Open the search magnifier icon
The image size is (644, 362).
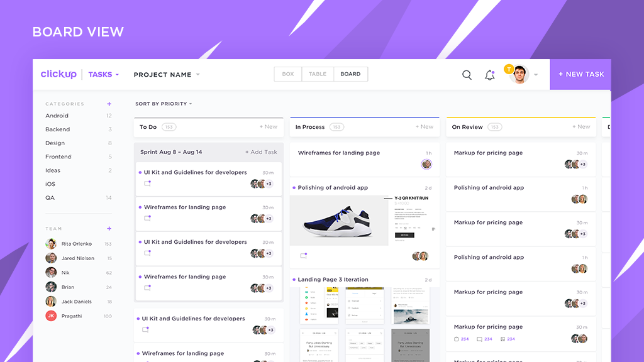(467, 75)
